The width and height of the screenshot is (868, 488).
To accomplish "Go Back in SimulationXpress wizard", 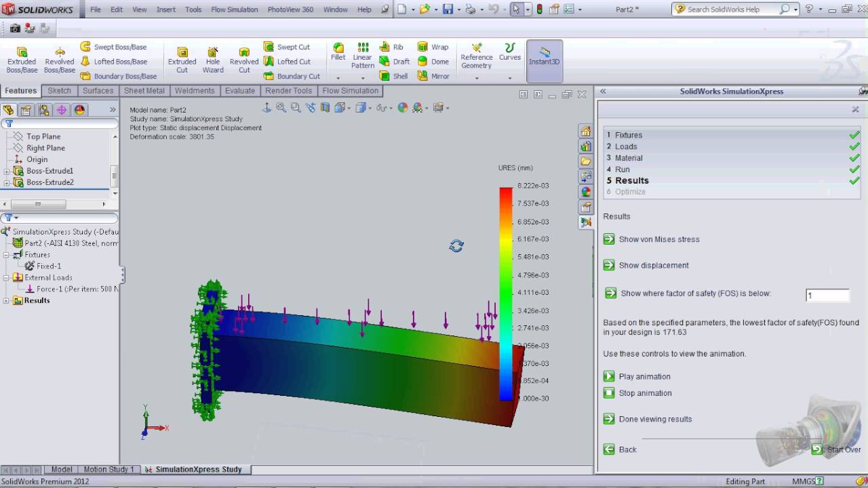I will pos(620,449).
